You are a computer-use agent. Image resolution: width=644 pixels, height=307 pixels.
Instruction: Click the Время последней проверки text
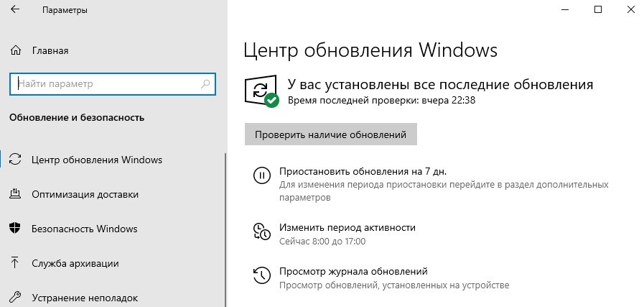(x=381, y=101)
